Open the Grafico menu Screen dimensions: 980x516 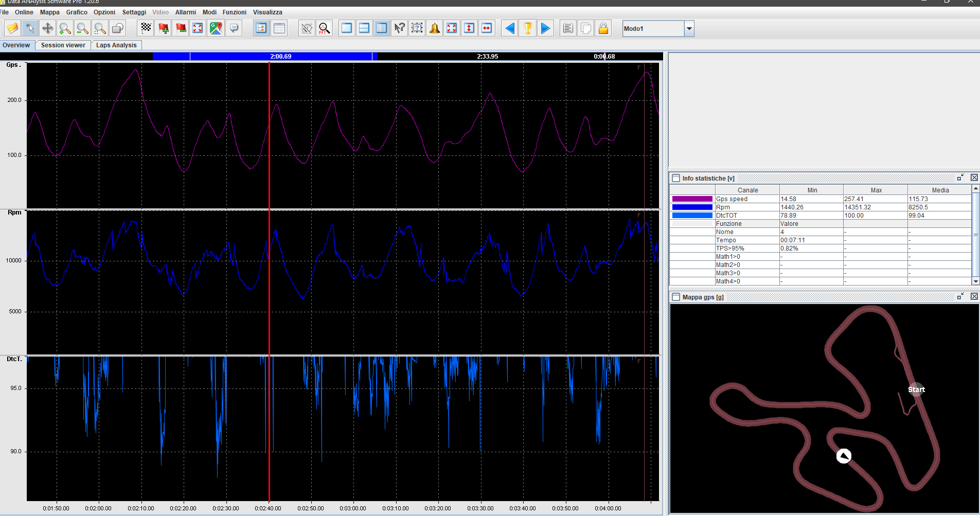pyautogui.click(x=77, y=12)
